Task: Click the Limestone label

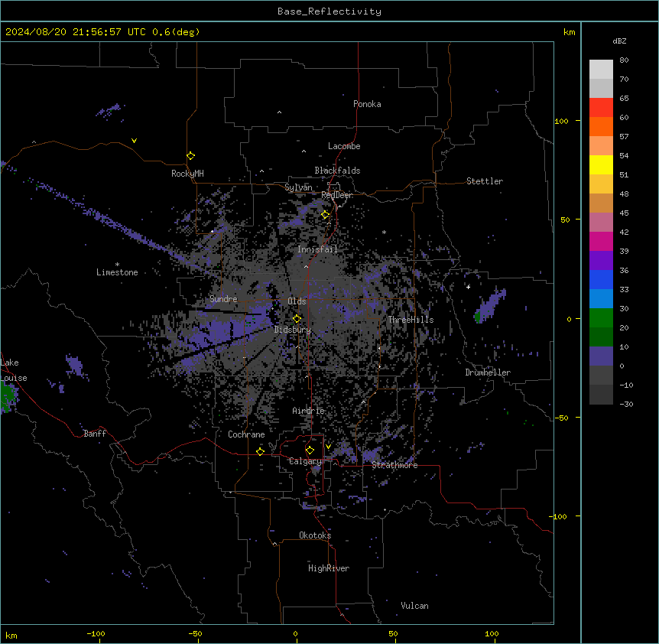Action: point(117,272)
